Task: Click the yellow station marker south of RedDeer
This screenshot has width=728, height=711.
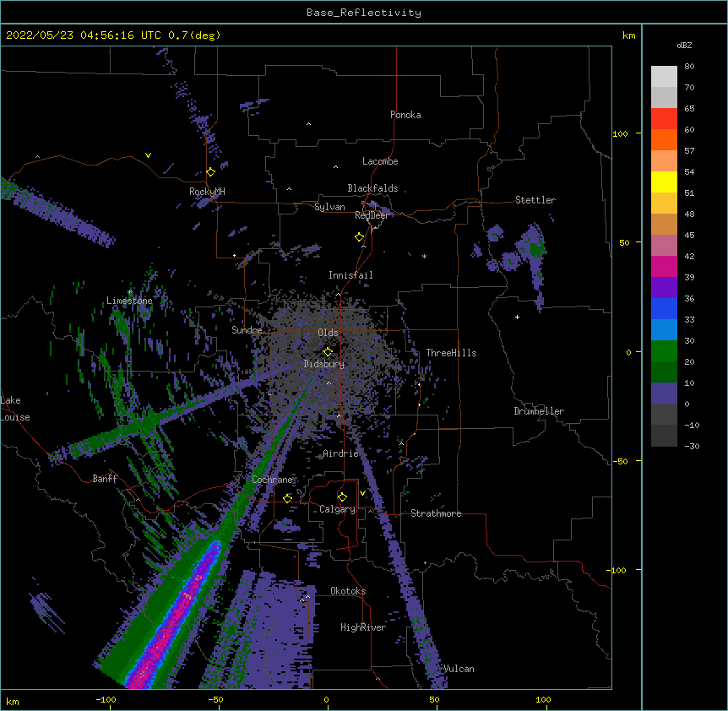Action: (360, 237)
